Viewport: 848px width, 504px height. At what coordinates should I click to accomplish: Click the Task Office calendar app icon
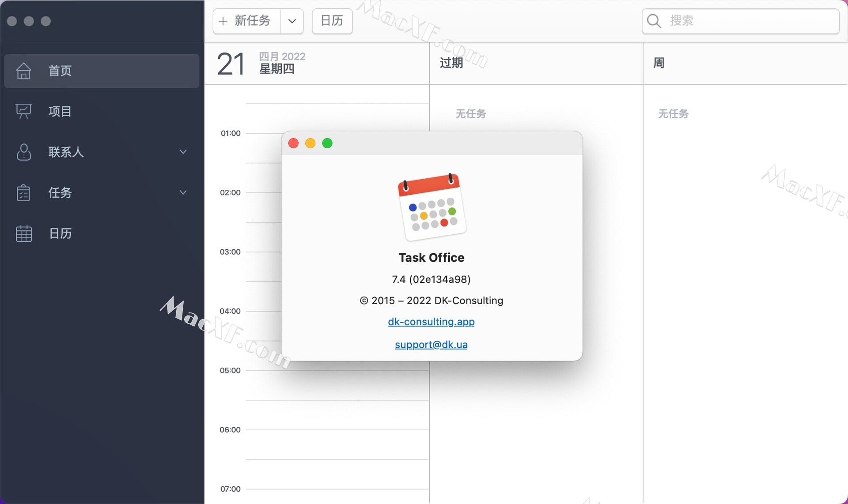(x=432, y=207)
